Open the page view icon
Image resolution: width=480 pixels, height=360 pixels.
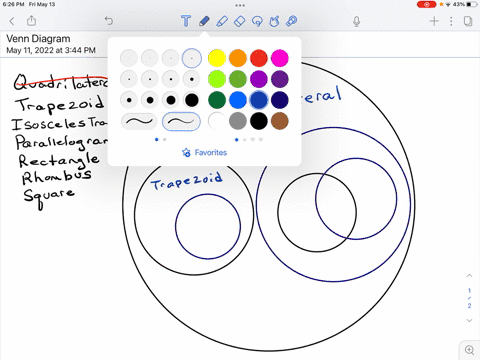point(468,21)
